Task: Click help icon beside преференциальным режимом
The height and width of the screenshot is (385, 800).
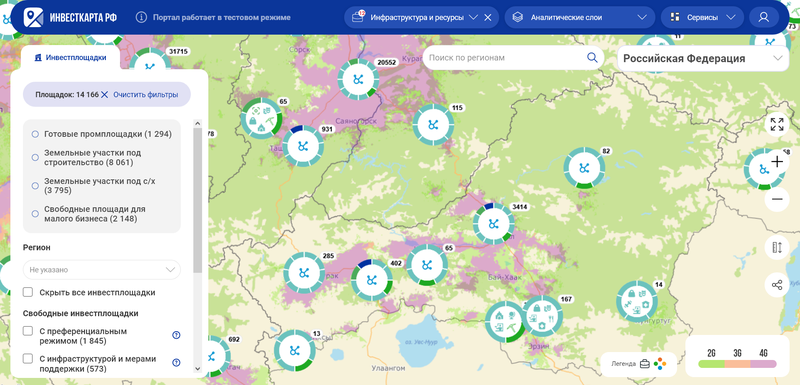Action: coord(177,335)
